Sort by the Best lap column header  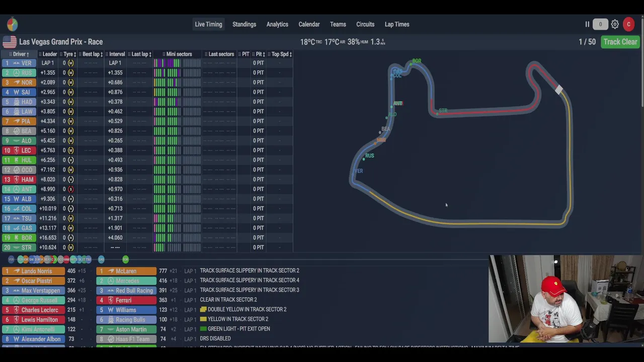[x=91, y=54]
